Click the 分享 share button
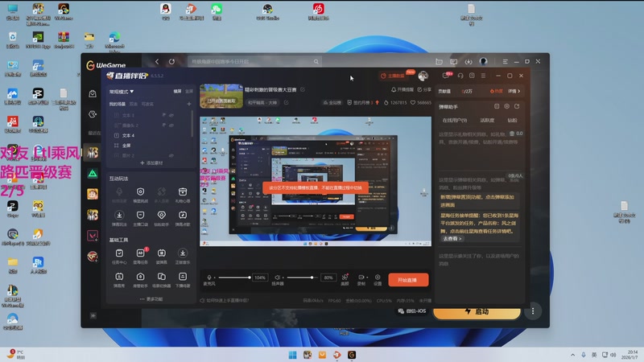The image size is (644, 362). (424, 89)
